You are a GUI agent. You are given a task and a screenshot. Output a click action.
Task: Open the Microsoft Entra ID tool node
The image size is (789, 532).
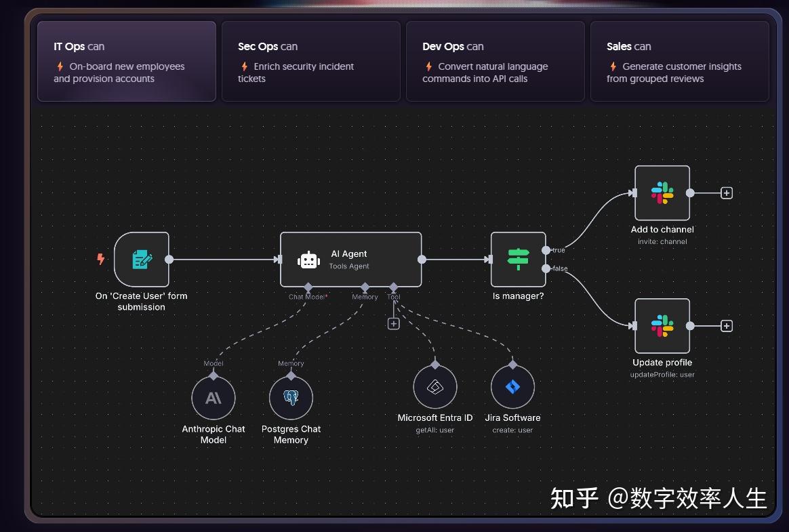point(434,386)
